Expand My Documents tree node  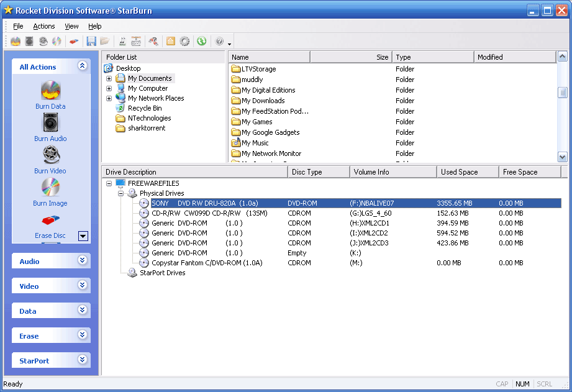pyautogui.click(x=109, y=78)
